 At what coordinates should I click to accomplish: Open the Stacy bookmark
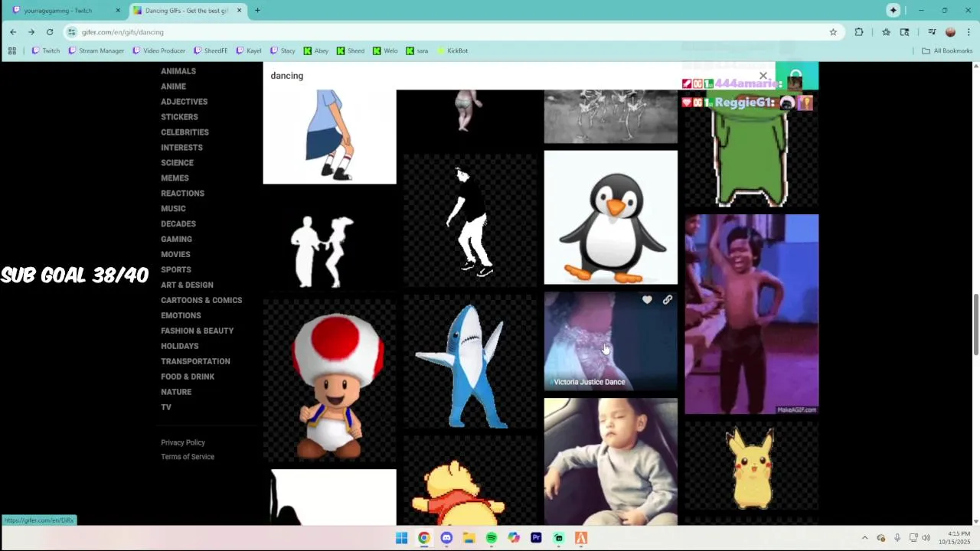pyautogui.click(x=283, y=51)
